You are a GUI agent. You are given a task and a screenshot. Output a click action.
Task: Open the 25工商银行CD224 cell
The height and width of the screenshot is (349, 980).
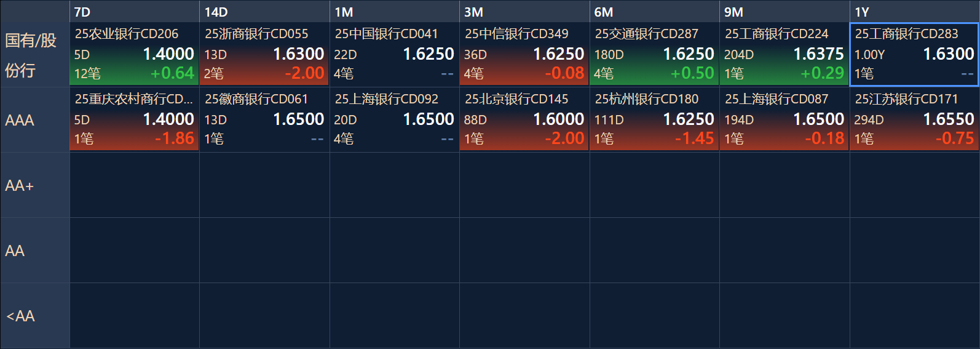pyautogui.click(x=784, y=54)
